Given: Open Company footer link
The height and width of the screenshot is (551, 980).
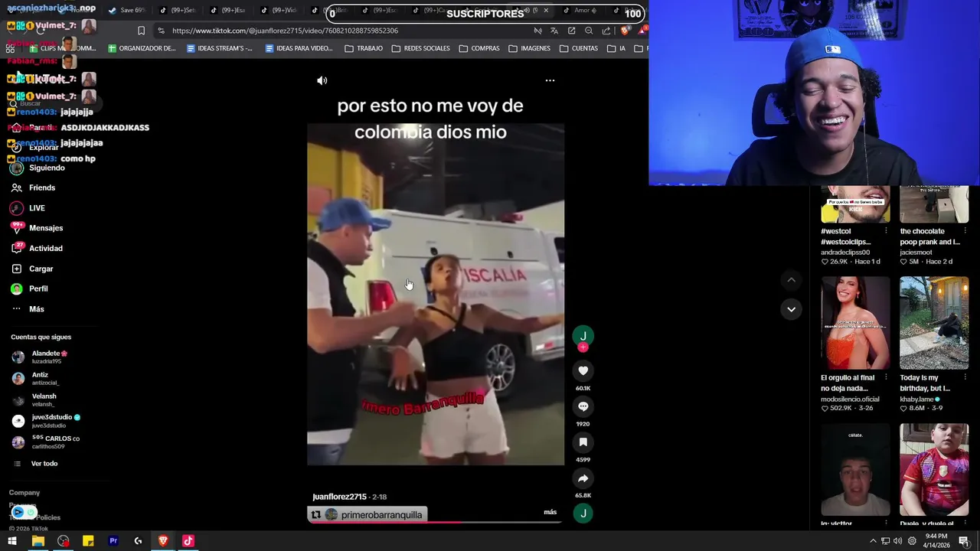Looking at the screenshot, I should point(24,493).
